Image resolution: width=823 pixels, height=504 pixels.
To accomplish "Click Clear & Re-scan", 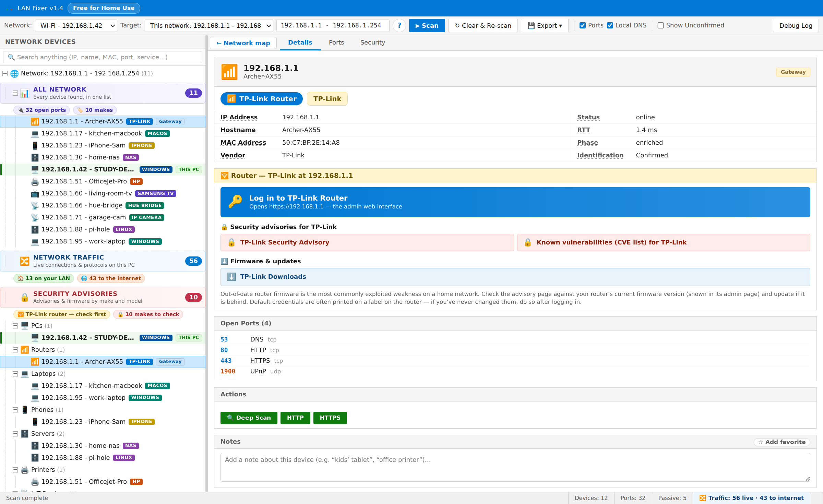I will tap(483, 26).
